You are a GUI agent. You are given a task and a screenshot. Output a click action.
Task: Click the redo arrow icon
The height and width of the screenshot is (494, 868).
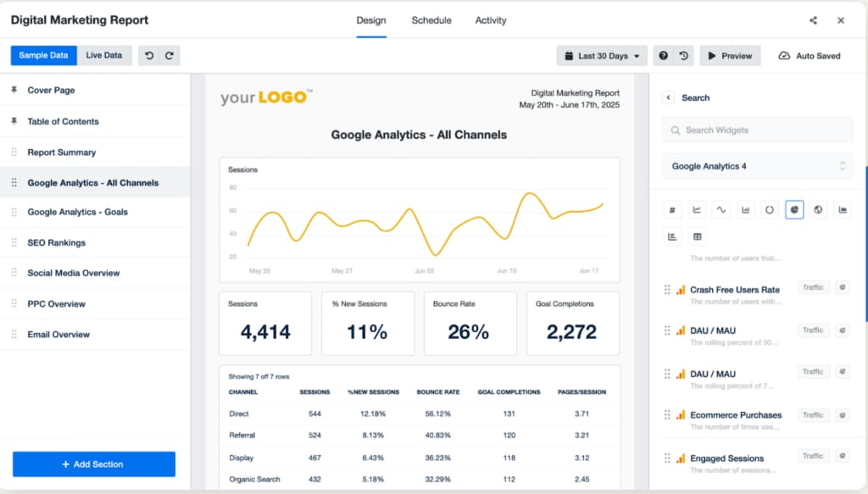coord(170,56)
